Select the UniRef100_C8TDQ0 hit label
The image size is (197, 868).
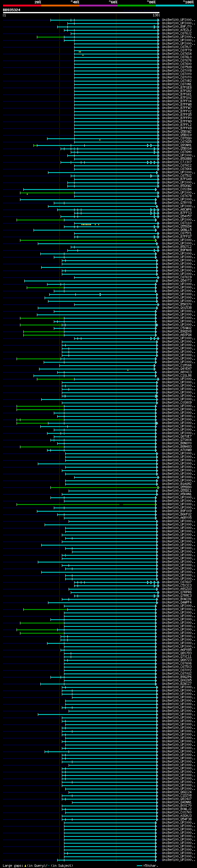(x=177, y=139)
